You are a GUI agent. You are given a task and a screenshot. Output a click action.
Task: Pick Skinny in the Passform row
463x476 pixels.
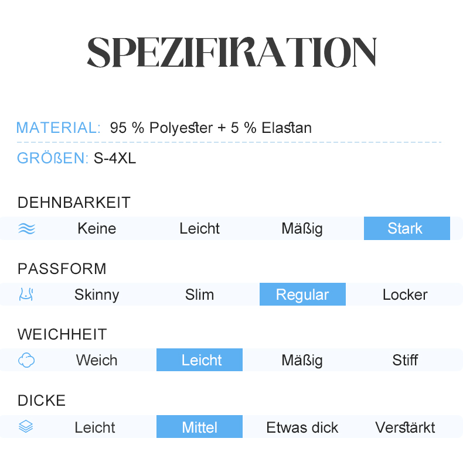pos(97,294)
